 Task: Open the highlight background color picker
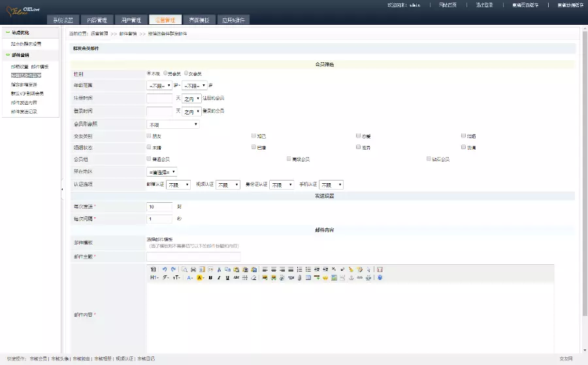pyautogui.click(x=201, y=277)
